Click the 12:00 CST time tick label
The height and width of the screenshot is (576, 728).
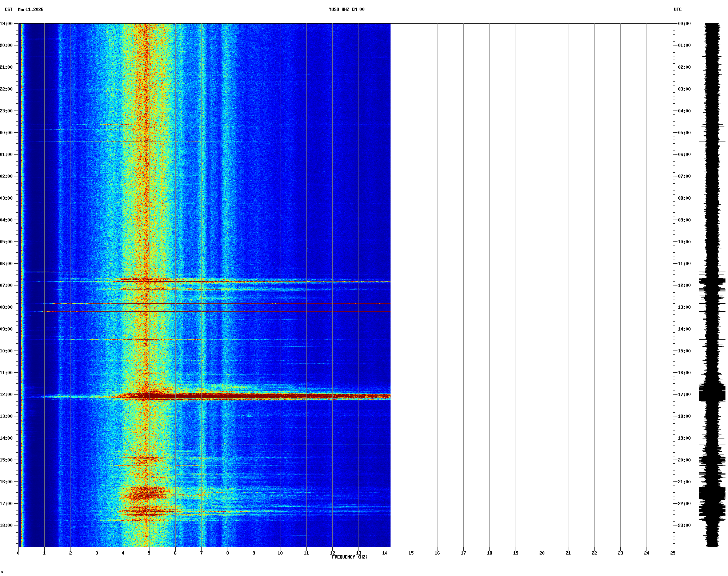coord(6,395)
